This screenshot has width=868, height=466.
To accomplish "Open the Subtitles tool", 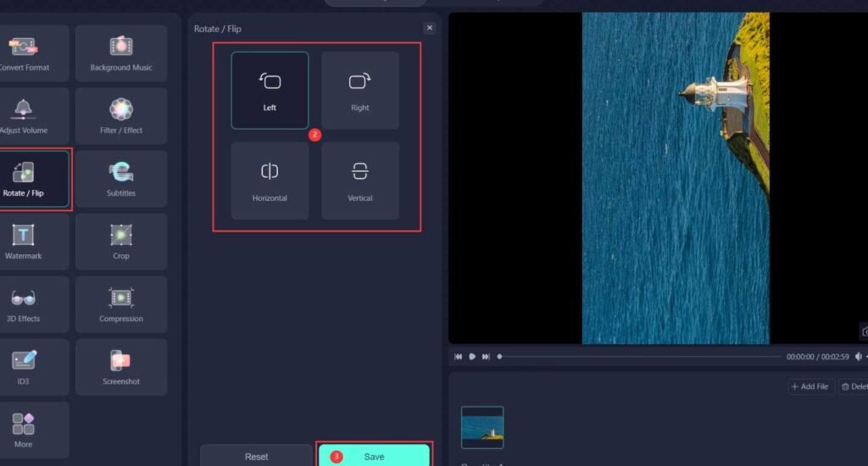I will [121, 180].
